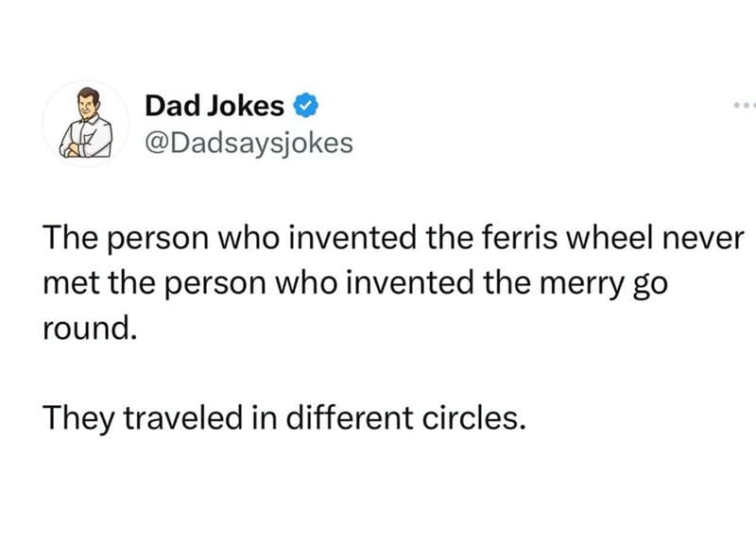756x541 pixels.
Task: Click the word 'different' in the punchline
Action: click(x=350, y=417)
